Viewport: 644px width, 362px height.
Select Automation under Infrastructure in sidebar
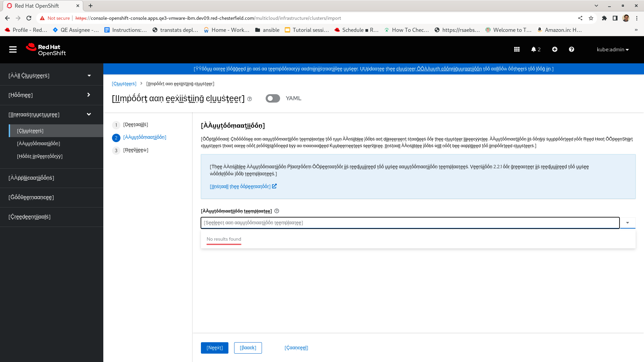[39, 143]
